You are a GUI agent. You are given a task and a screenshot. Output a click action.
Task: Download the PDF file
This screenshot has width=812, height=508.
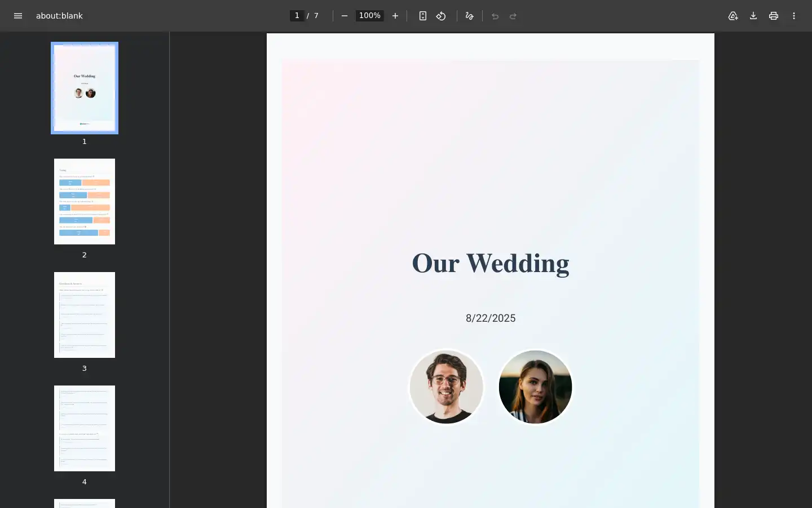point(753,16)
